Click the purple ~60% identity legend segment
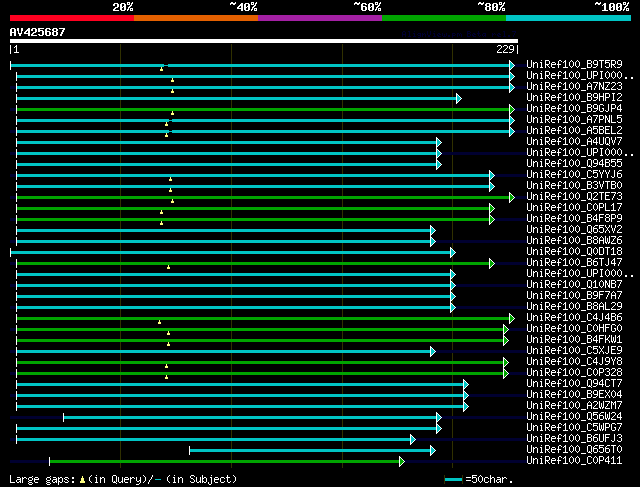Image resolution: width=640 pixels, height=487 pixels. pos(320,18)
